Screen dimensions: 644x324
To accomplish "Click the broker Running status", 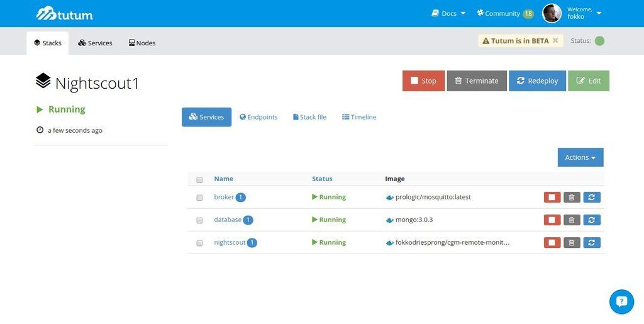I will click(329, 197).
